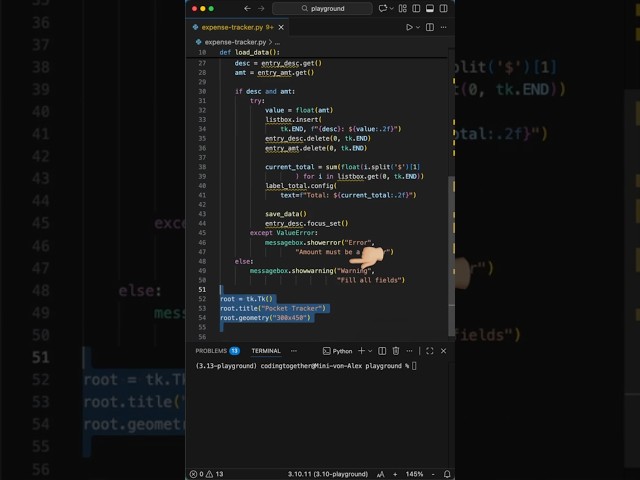Click the 145% zoom level indicator
This screenshot has height=480, width=640.
(414, 474)
